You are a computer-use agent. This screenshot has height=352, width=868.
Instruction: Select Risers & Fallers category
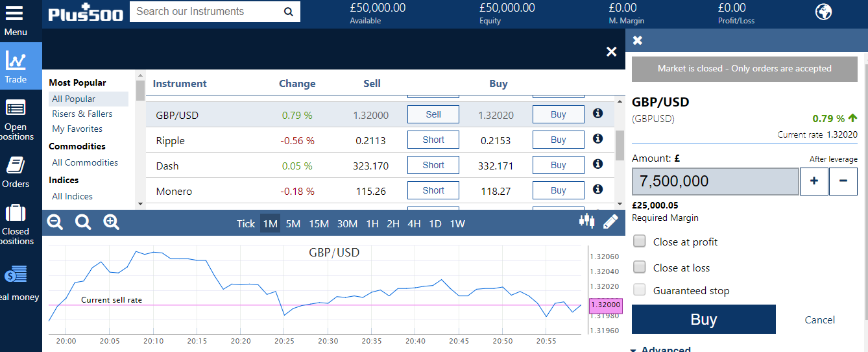82,114
